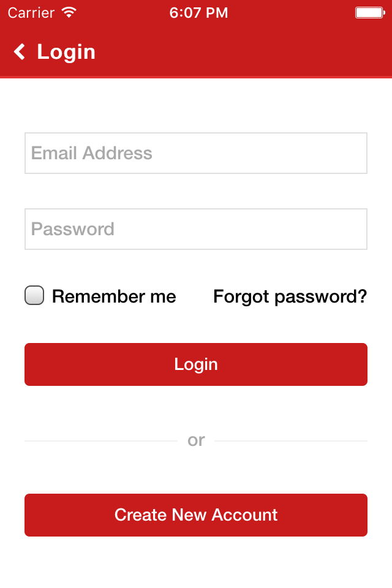Tap the signal strength indicator
Image resolution: width=392 pixels, height=588 pixels.
coord(67,12)
